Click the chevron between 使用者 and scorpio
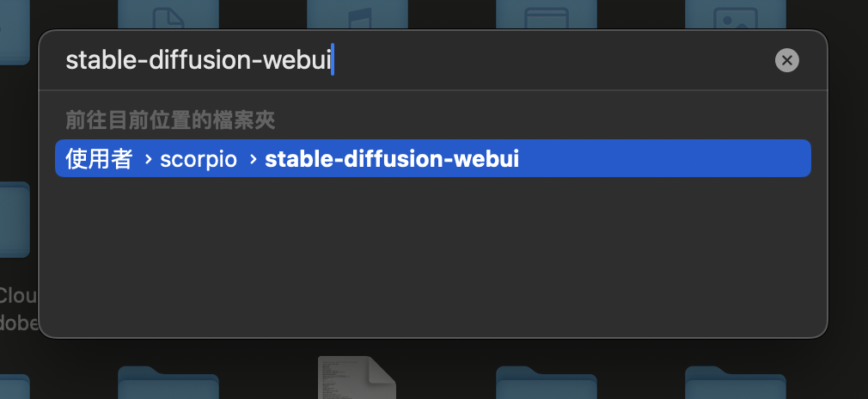This screenshot has height=399, width=868. tap(147, 159)
